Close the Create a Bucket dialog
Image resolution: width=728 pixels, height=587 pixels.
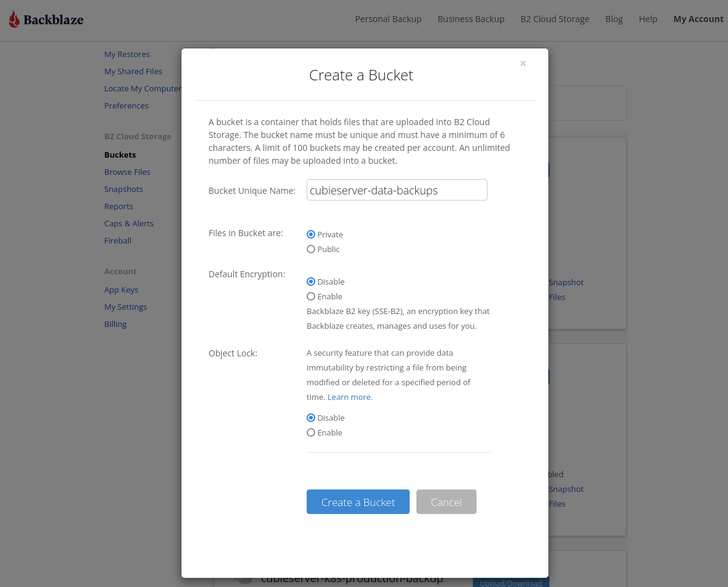point(523,63)
